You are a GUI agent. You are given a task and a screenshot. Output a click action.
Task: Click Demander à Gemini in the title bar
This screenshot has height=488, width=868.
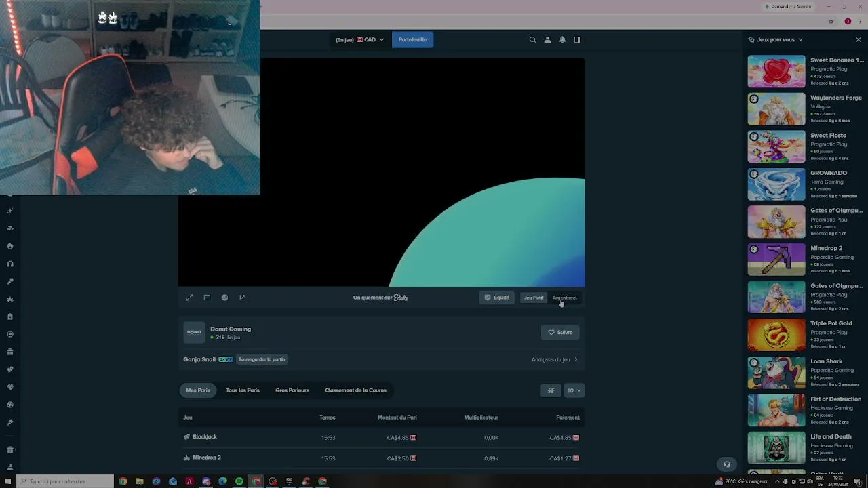[x=788, y=7]
